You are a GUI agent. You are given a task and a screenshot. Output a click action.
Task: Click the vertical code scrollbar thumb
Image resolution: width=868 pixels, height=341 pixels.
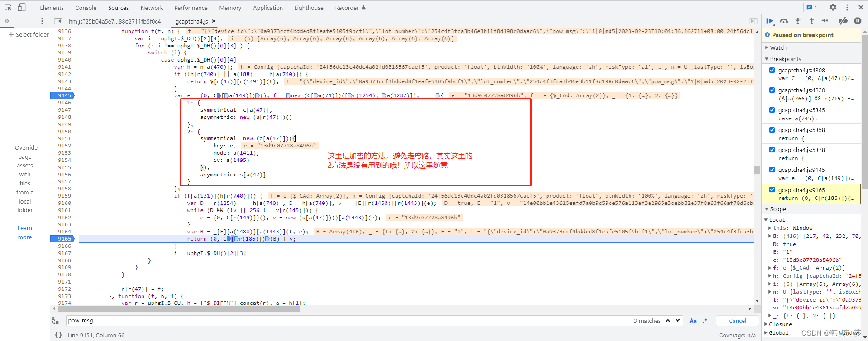757,170
